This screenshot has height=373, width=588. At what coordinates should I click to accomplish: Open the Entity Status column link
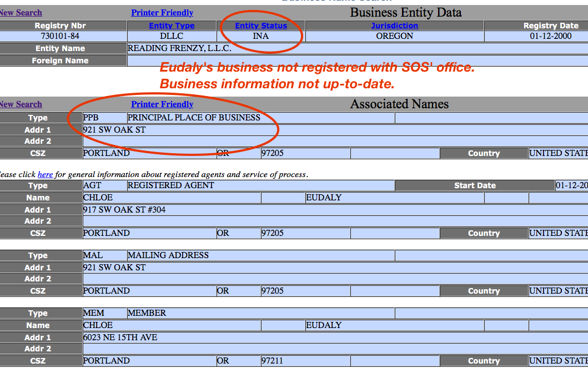261,26
